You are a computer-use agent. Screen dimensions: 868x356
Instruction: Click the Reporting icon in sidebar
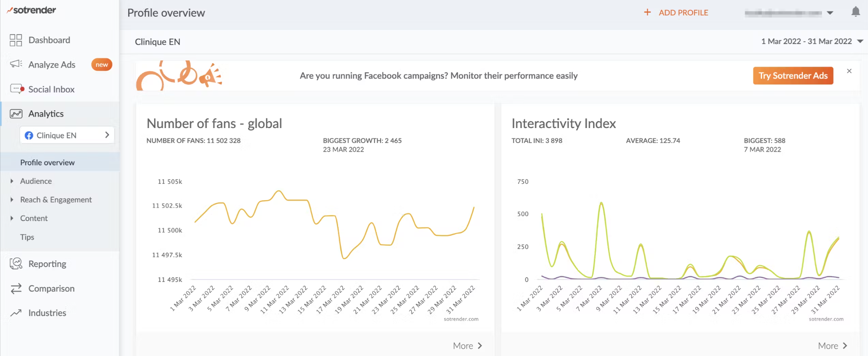click(x=16, y=264)
